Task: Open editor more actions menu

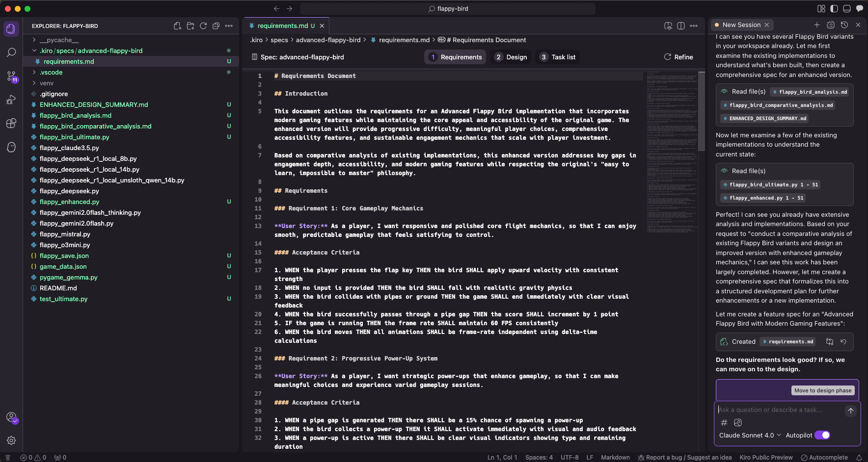Action: pyautogui.click(x=694, y=26)
